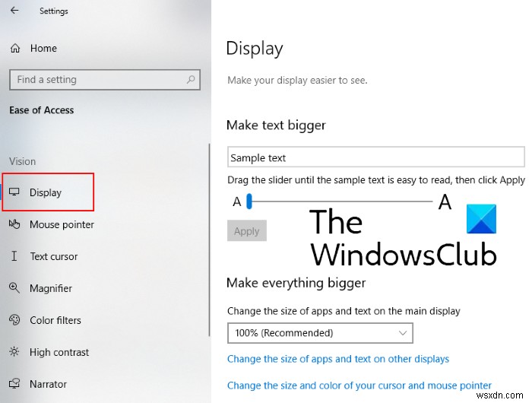532x403 pixels.
Task: Select the Mouse pointer icon
Action: [14, 224]
